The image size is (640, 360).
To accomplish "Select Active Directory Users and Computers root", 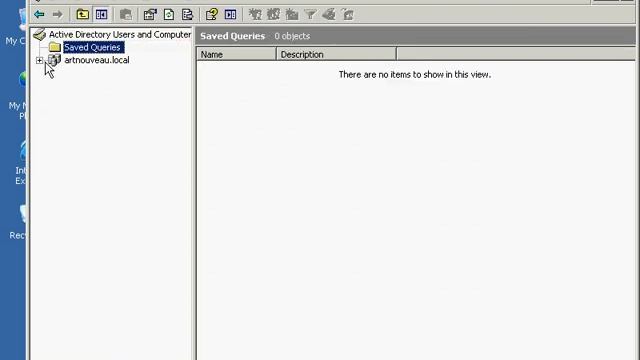I will [120, 35].
